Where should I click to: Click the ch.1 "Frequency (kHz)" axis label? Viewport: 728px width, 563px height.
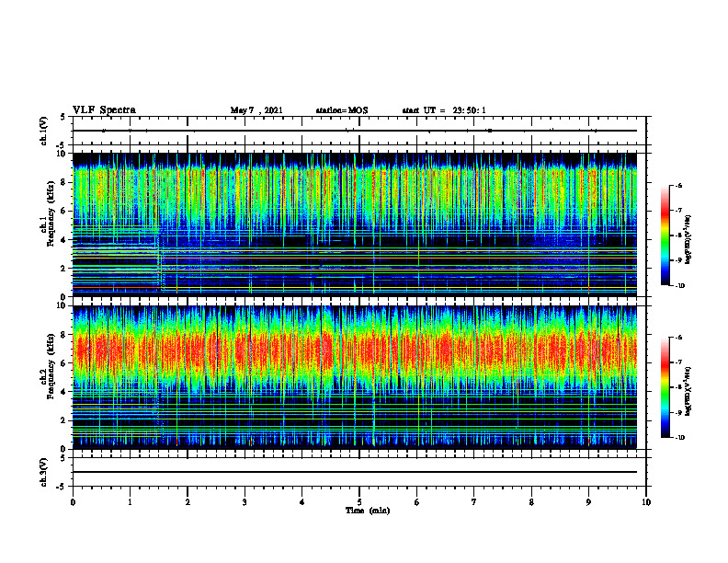coord(51,213)
